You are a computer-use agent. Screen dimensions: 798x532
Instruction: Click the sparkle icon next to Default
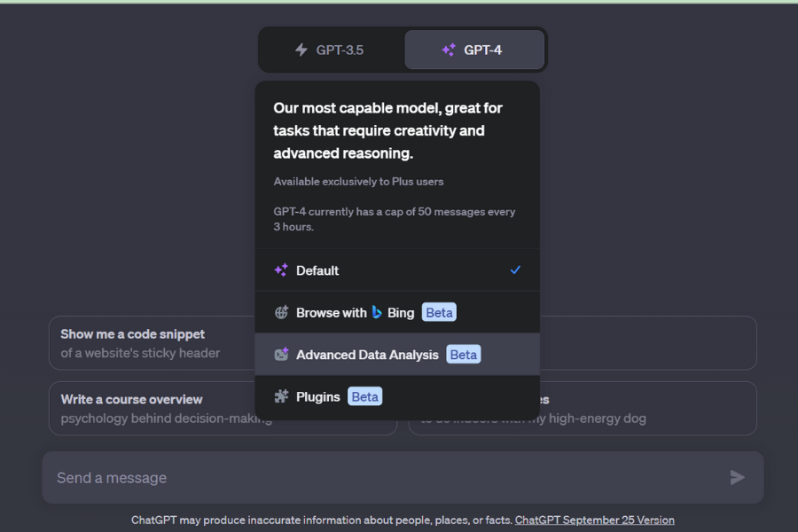pos(281,270)
